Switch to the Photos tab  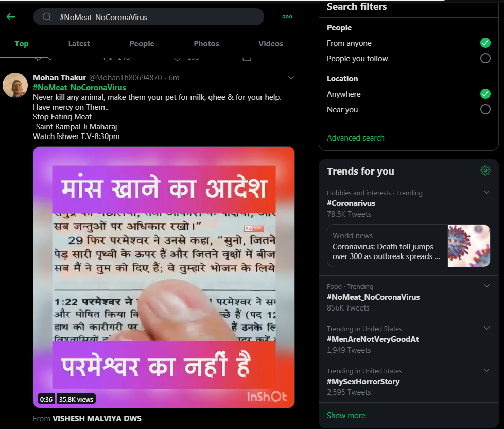tap(206, 44)
